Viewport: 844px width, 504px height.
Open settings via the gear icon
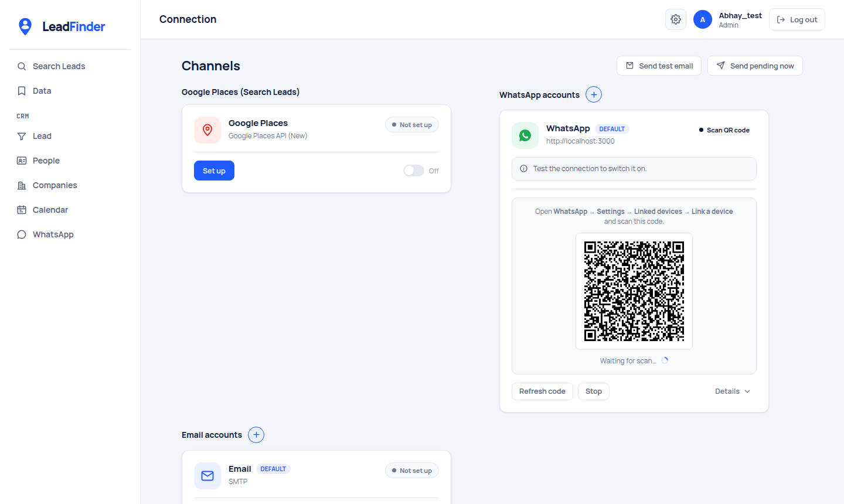tap(676, 19)
